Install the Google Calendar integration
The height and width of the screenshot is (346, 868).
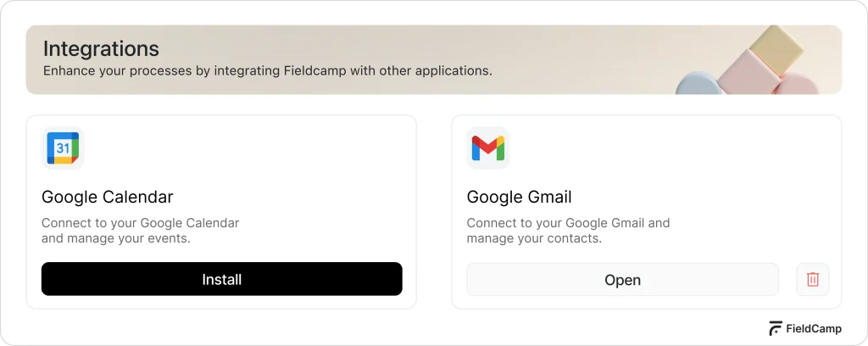pos(221,279)
